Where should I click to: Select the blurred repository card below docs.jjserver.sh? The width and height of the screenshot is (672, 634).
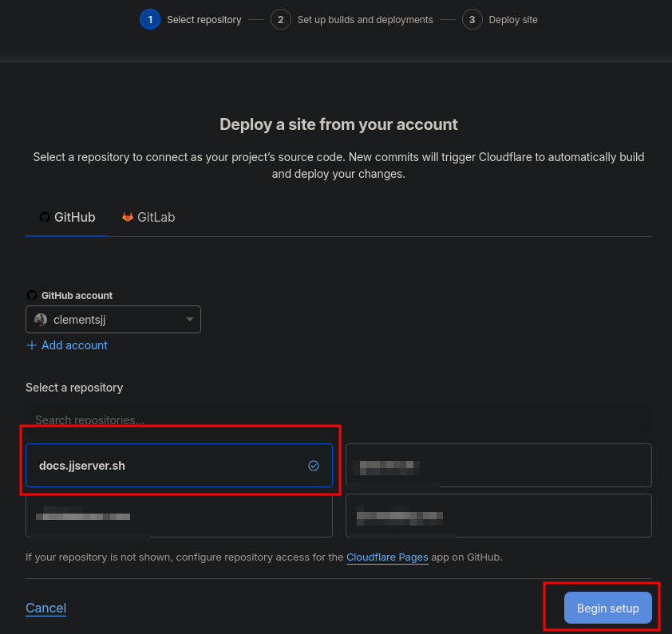point(179,516)
